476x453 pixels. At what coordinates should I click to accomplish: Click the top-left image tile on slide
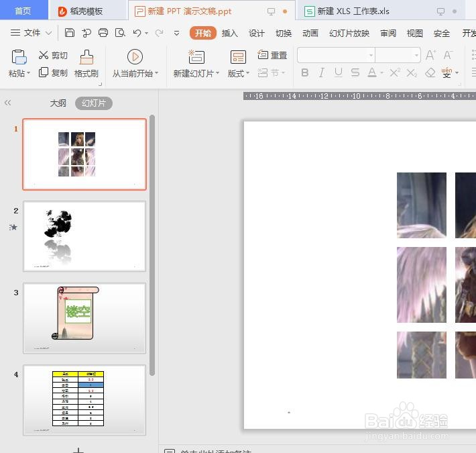pos(422,205)
